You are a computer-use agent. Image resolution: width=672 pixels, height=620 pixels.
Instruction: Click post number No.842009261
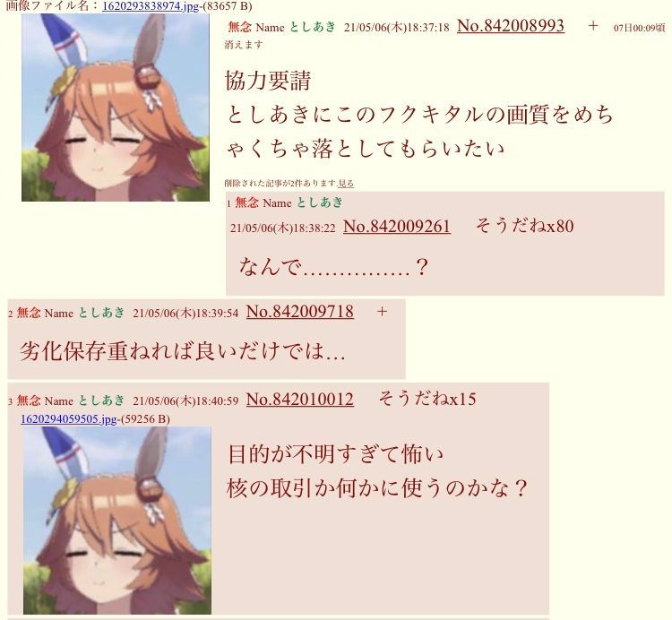pyautogui.click(x=397, y=227)
